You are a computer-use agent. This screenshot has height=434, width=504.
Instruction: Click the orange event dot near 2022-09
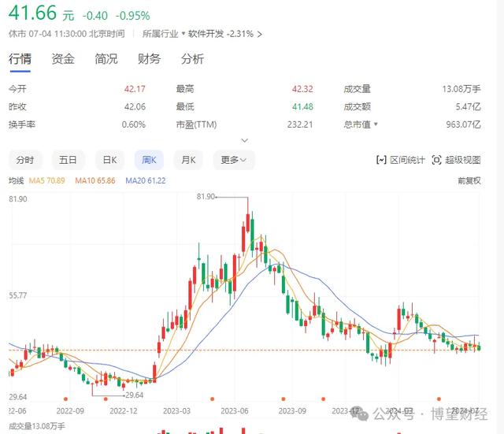65,399
